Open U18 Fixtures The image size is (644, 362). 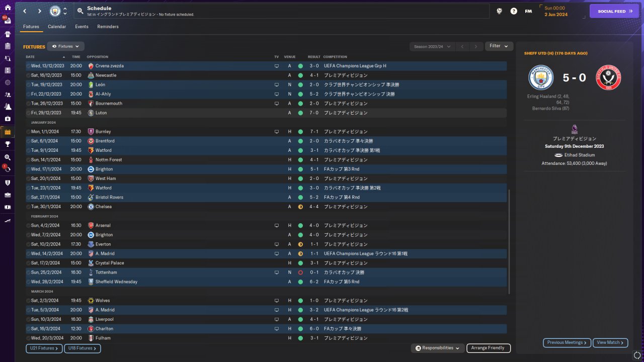point(83,348)
